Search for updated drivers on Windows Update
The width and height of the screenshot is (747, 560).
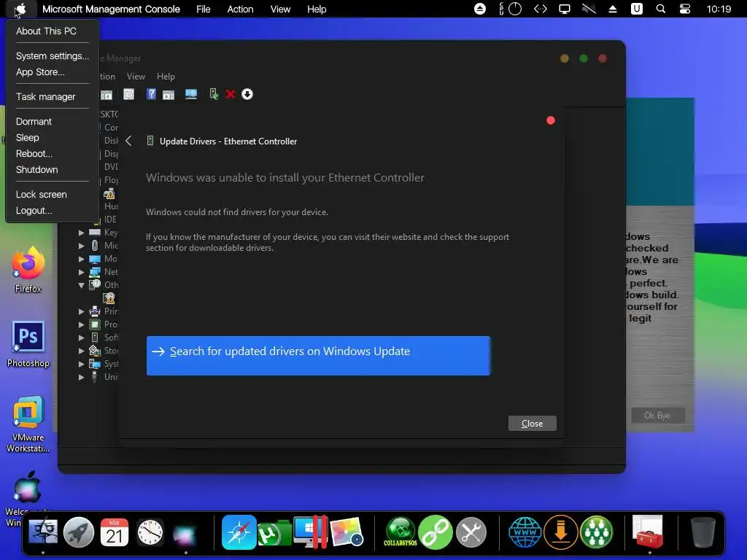pyautogui.click(x=318, y=356)
